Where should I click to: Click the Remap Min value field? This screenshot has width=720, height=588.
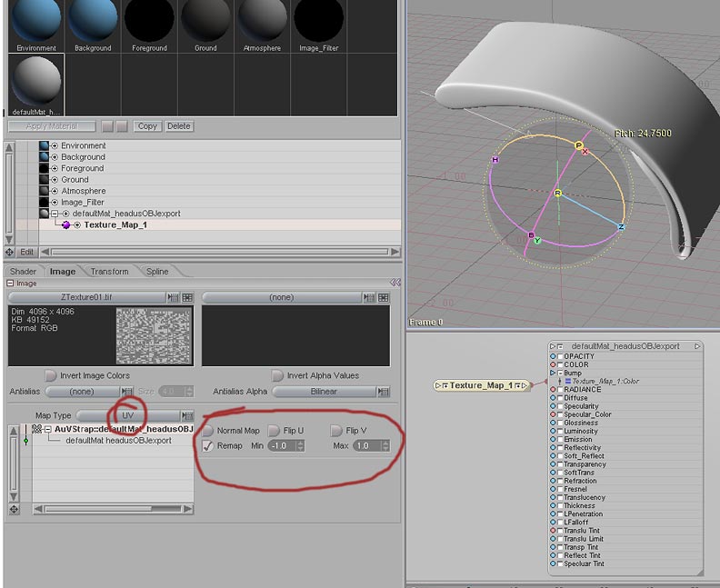282,445
